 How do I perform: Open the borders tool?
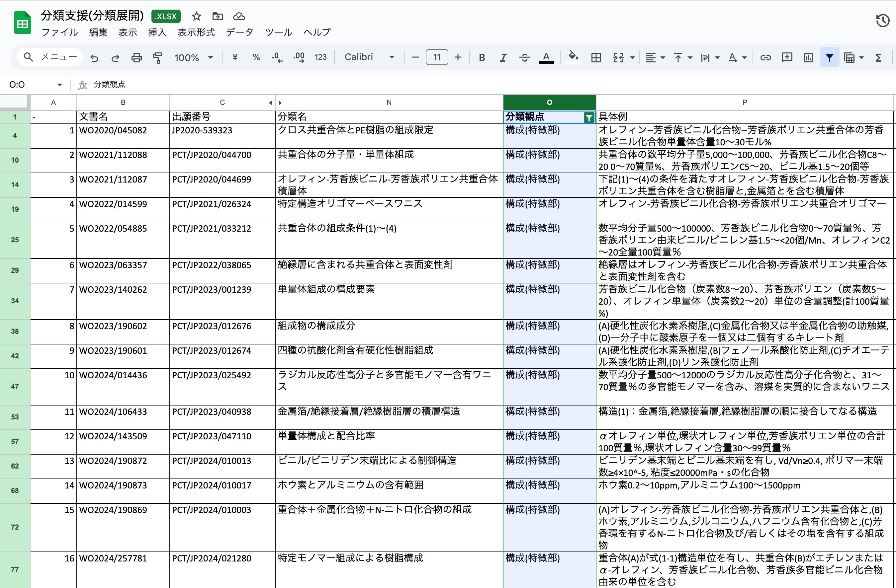coord(596,57)
